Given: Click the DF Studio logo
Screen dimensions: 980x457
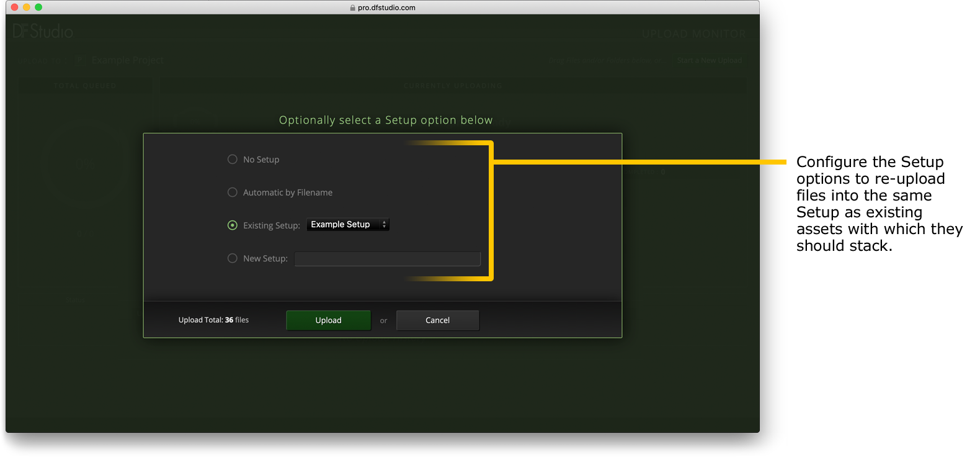Looking at the screenshot, I should point(43,31).
